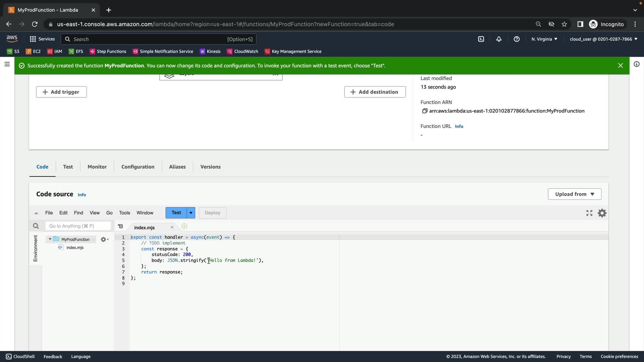Copy the Function ARN using copy icon
The width and height of the screenshot is (644, 362).
tap(424, 111)
